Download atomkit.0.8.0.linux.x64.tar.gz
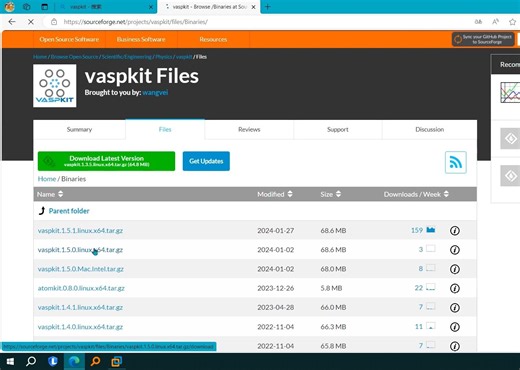Viewport: 520px width, 370px height. [81, 288]
